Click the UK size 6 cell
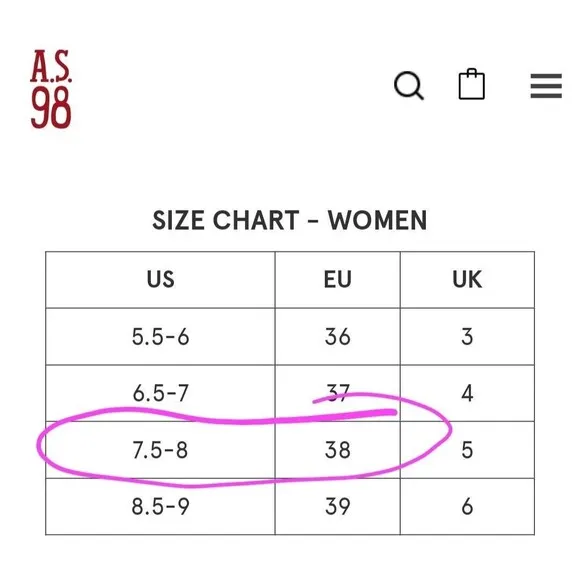The width and height of the screenshot is (580, 580). [467, 506]
